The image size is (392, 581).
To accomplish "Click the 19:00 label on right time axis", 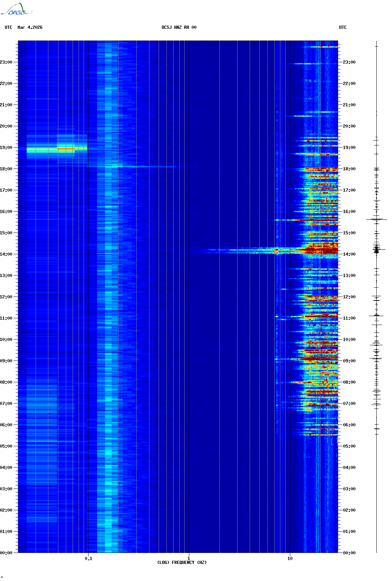I will (349, 148).
